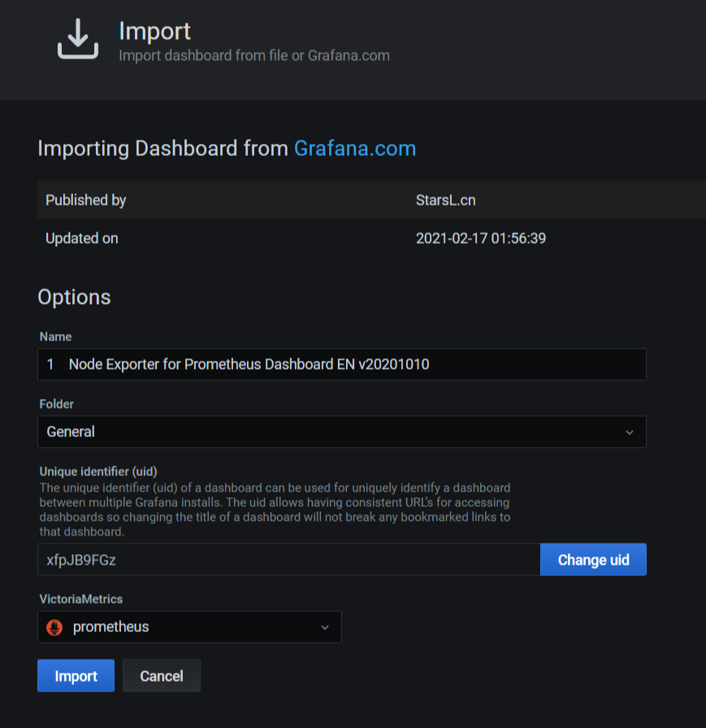Screen dimensions: 706x728
Task: Open the Folder dropdown showing General
Action: [342, 431]
